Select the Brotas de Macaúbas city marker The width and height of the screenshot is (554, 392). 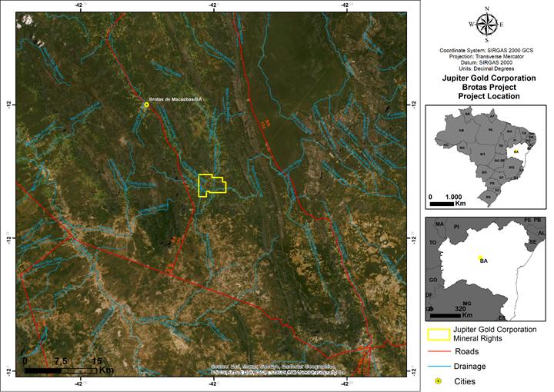pyautogui.click(x=145, y=105)
